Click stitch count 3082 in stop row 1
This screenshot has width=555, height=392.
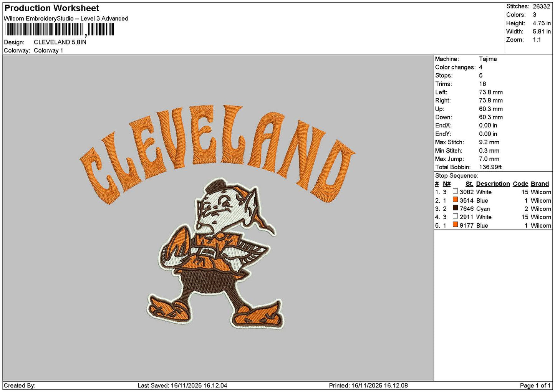pos(467,192)
